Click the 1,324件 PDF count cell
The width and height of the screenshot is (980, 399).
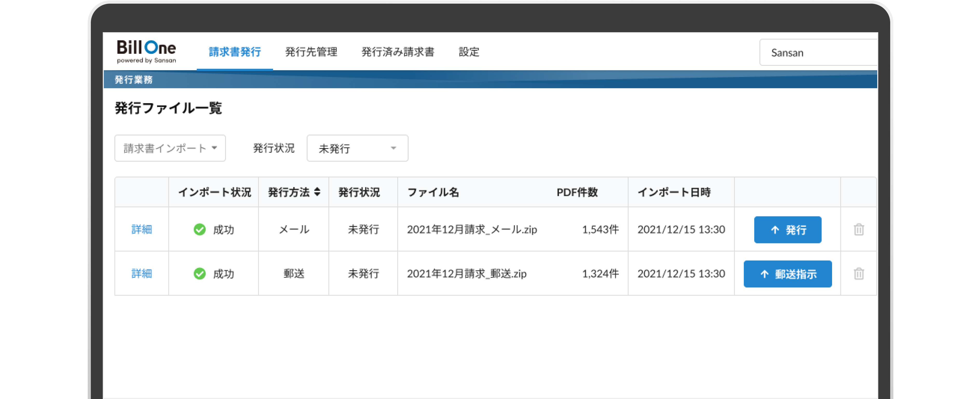[x=600, y=274]
